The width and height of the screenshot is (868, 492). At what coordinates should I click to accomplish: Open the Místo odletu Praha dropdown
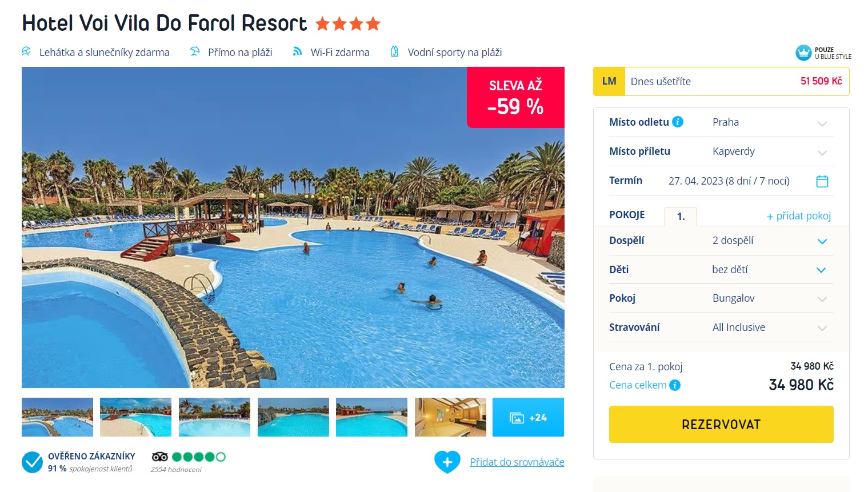pyautogui.click(x=721, y=122)
